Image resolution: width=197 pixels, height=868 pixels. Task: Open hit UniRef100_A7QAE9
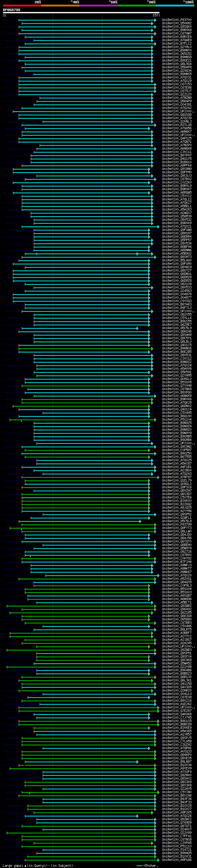(176, 40)
